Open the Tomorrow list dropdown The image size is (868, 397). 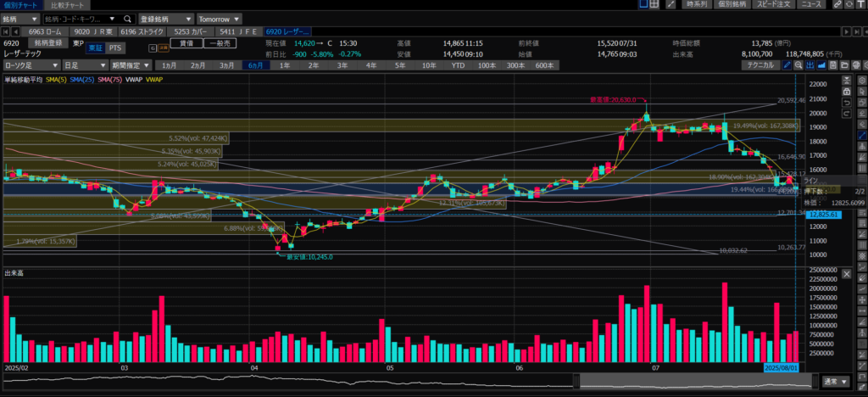point(220,19)
